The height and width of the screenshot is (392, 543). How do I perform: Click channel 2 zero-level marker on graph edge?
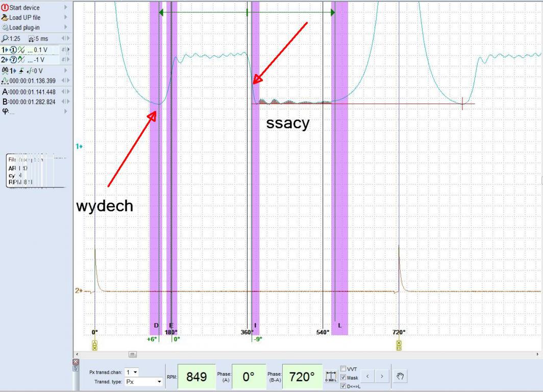pyautogui.click(x=79, y=290)
